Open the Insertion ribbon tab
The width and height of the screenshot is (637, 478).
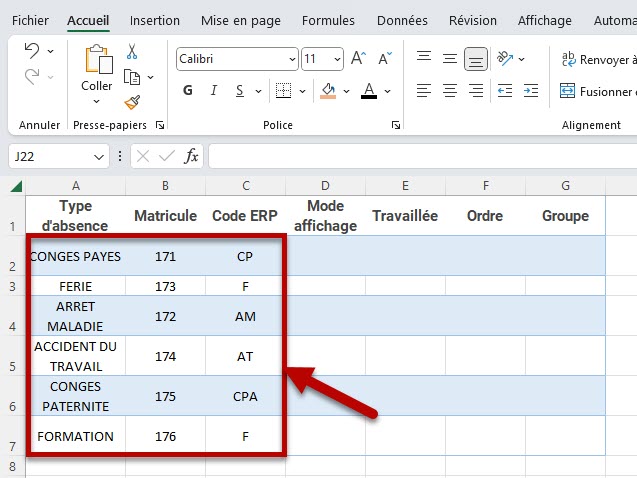pyautogui.click(x=155, y=20)
